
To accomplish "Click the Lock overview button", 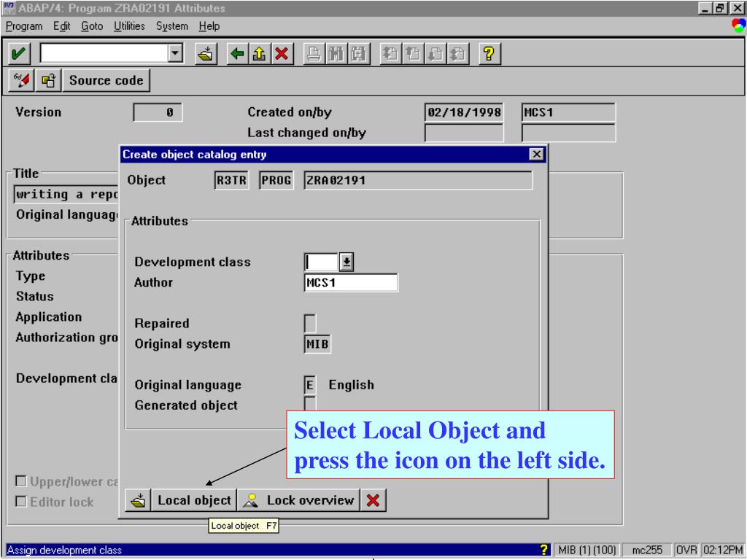I will (x=298, y=500).
